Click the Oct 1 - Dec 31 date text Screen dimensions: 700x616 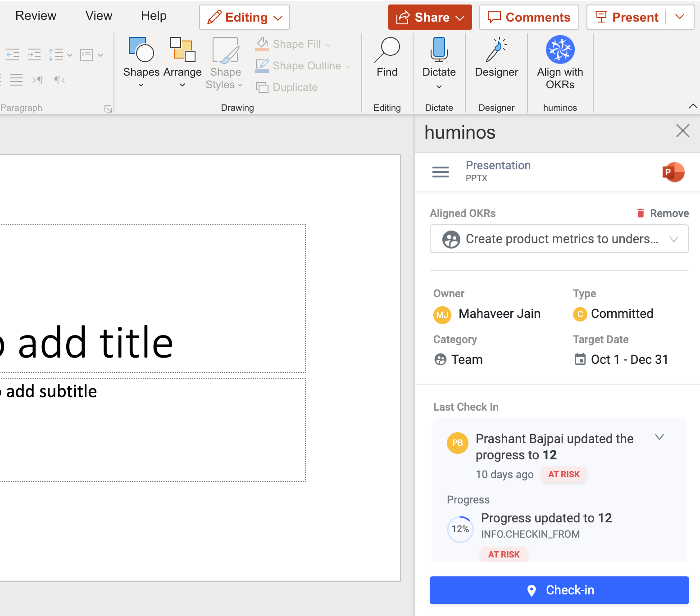point(629,359)
